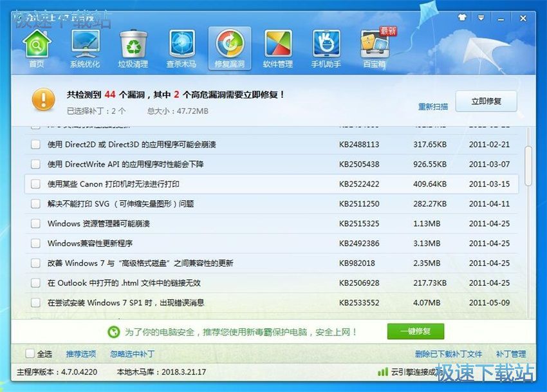Select row 在 Outlook 中打开的 .html 文件中的链接无效
Image resolution: width=547 pixels, height=392 pixels.
tap(272, 283)
